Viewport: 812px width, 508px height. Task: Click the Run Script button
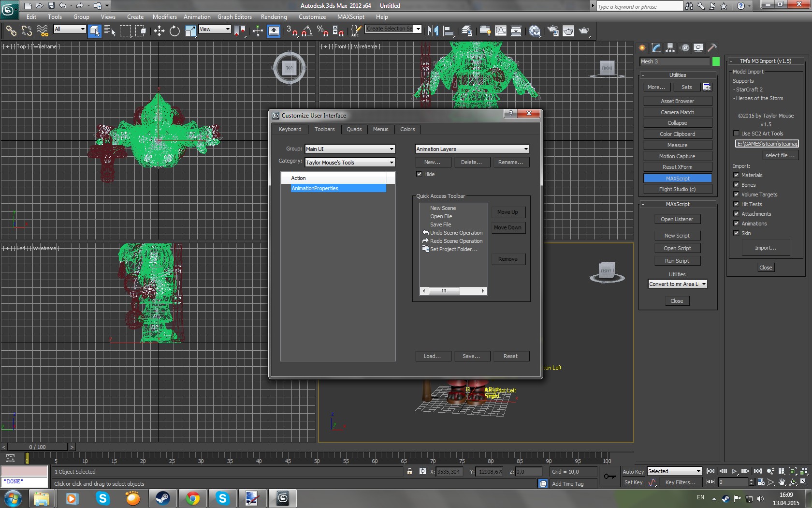coord(677,261)
